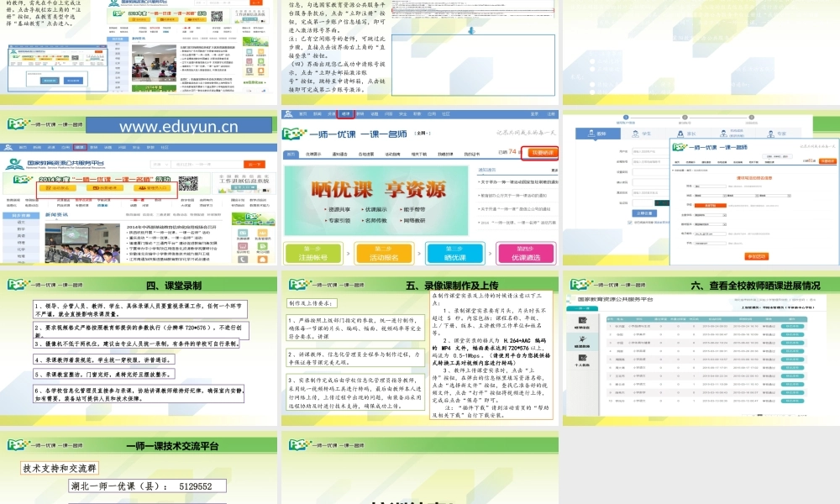Click the 教师 tab in registration slide

597,134
